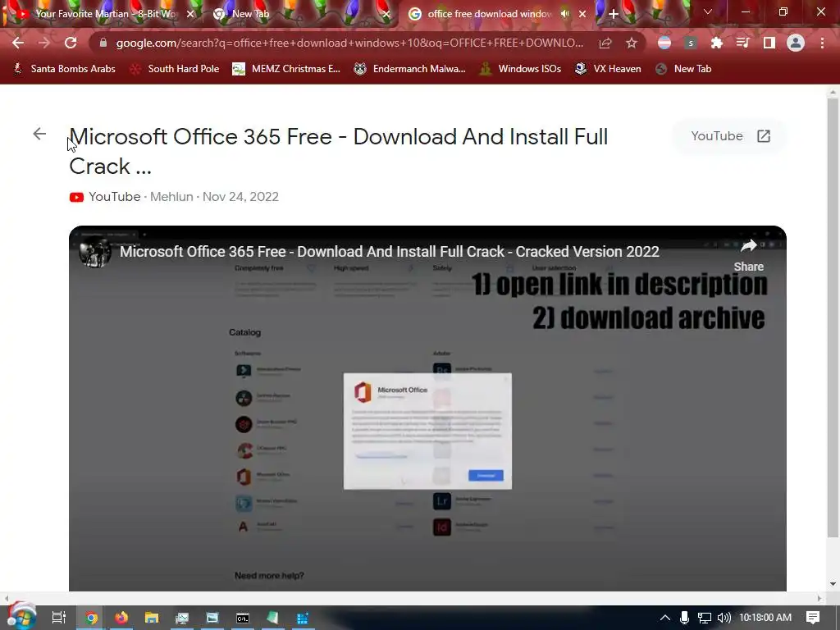The height and width of the screenshot is (630, 840).
Task: Open Endermanch Malware bookmark
Action: pyautogui.click(x=410, y=69)
